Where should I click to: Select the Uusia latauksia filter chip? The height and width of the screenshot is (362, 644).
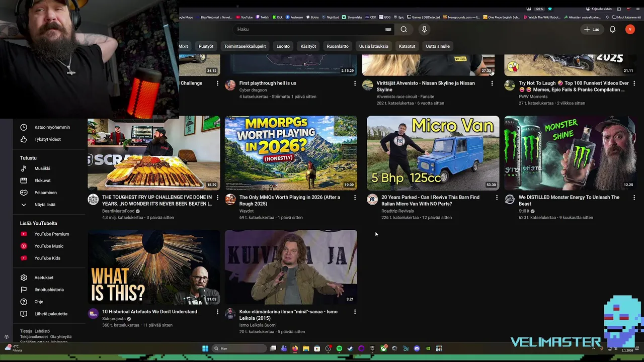pos(373,46)
